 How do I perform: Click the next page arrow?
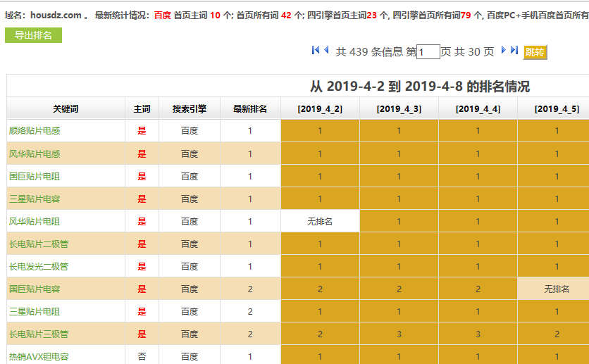pos(504,50)
